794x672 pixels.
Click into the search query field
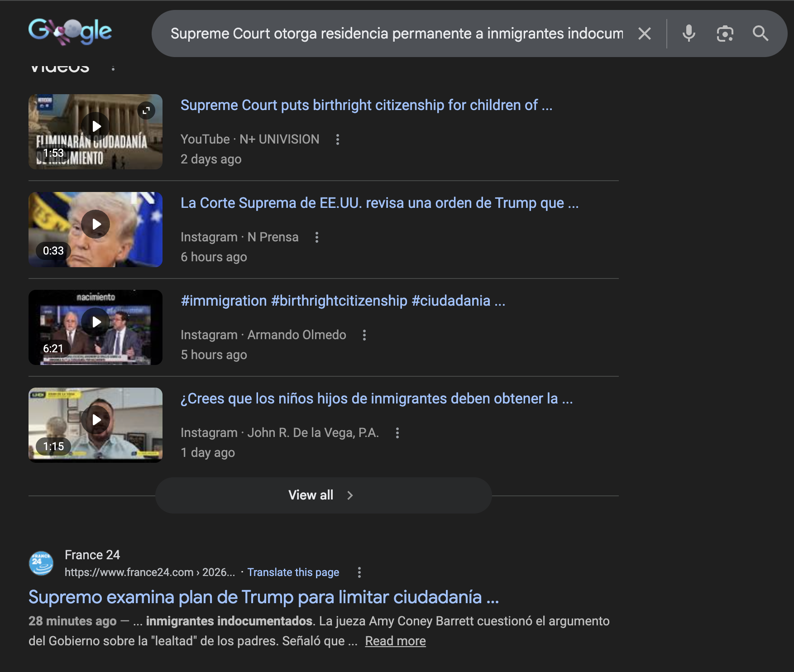coord(396,34)
